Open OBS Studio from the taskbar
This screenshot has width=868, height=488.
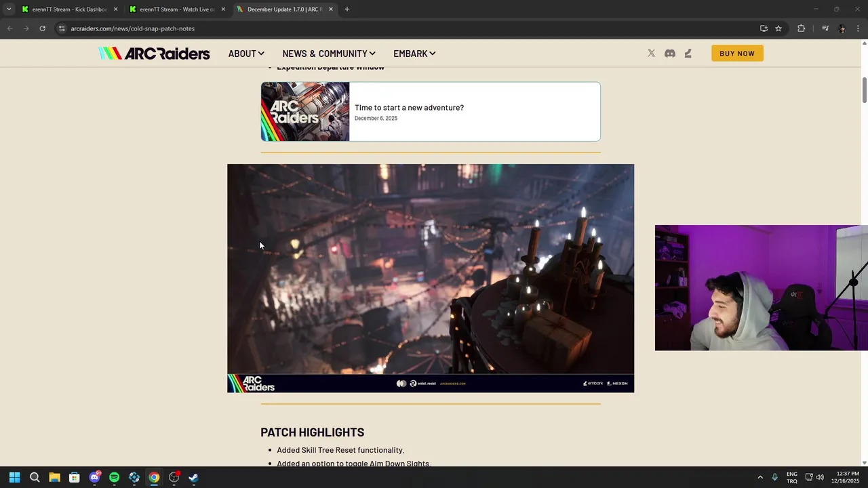[174, 477]
